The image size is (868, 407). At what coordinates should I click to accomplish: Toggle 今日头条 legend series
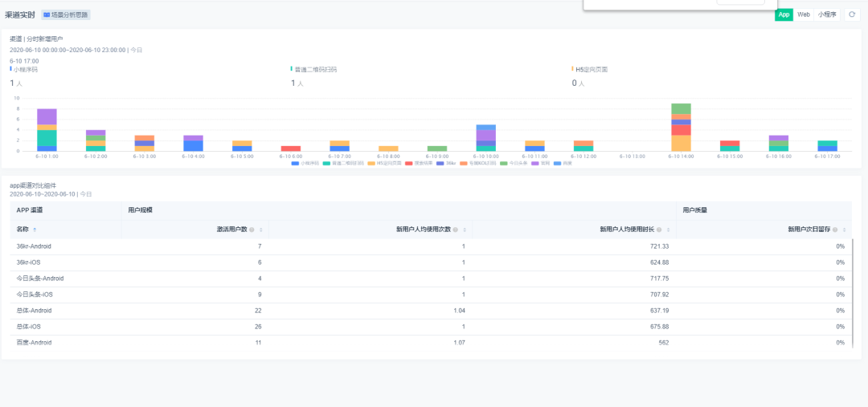click(x=514, y=163)
